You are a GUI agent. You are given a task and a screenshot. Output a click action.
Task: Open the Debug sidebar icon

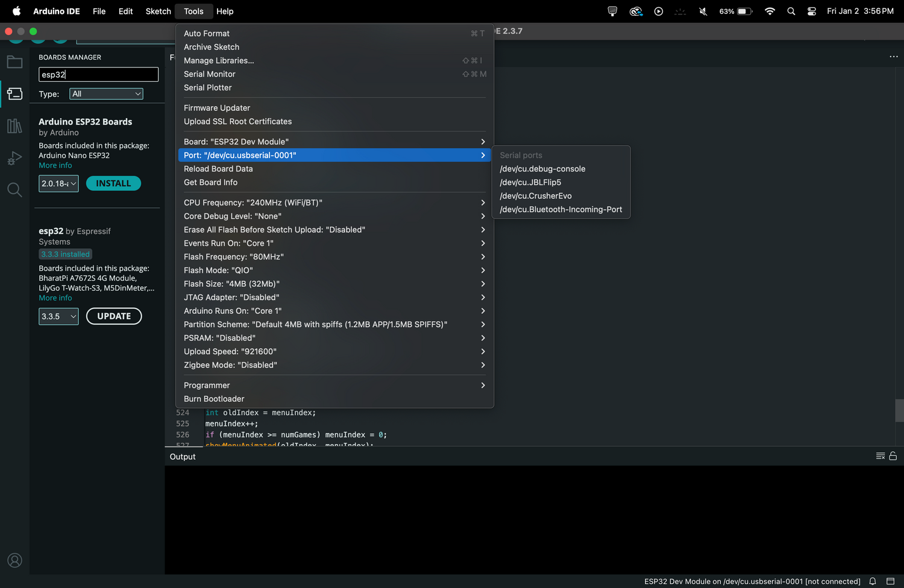pos(14,158)
